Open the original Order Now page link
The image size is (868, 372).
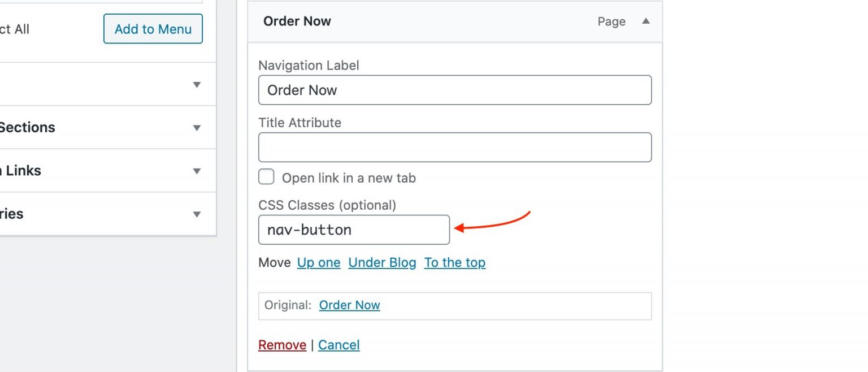click(349, 305)
